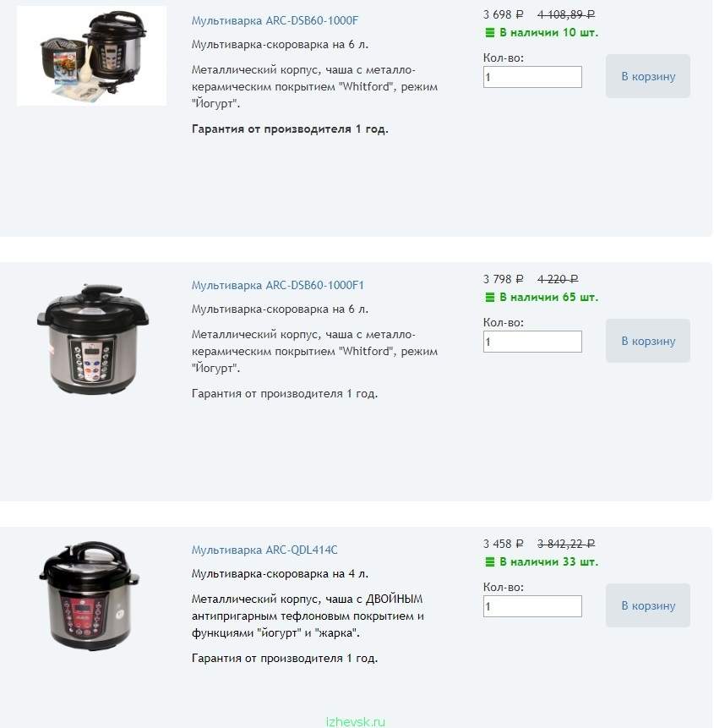Screen dimensions: 714x728
Task: Open the Мультиварка ARC-DSB60-1000F1 product link
Action: click(x=277, y=286)
